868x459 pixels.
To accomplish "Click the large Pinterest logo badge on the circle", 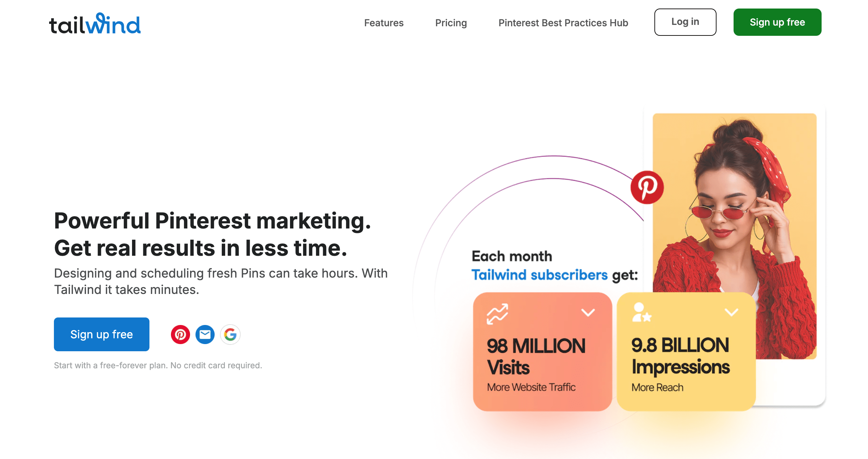I will click(647, 188).
